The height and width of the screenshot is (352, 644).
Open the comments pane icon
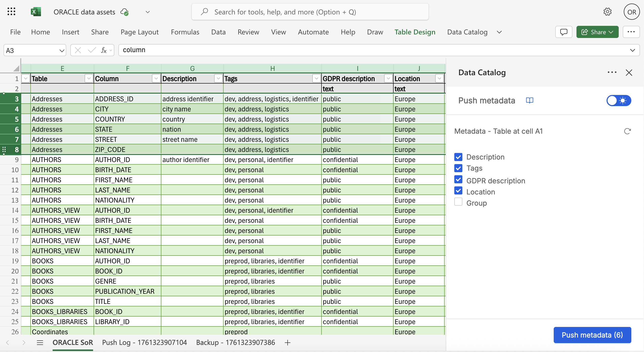(564, 32)
